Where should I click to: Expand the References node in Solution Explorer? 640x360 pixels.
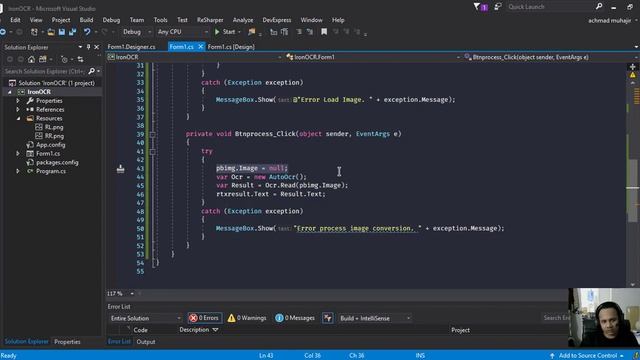click(x=18, y=109)
